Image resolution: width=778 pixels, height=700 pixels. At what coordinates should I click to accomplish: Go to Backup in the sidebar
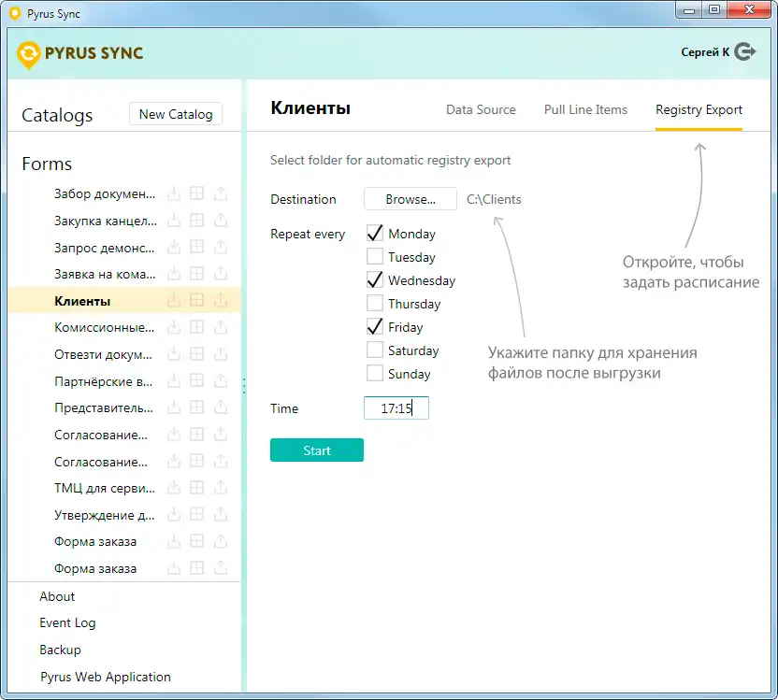coord(60,650)
